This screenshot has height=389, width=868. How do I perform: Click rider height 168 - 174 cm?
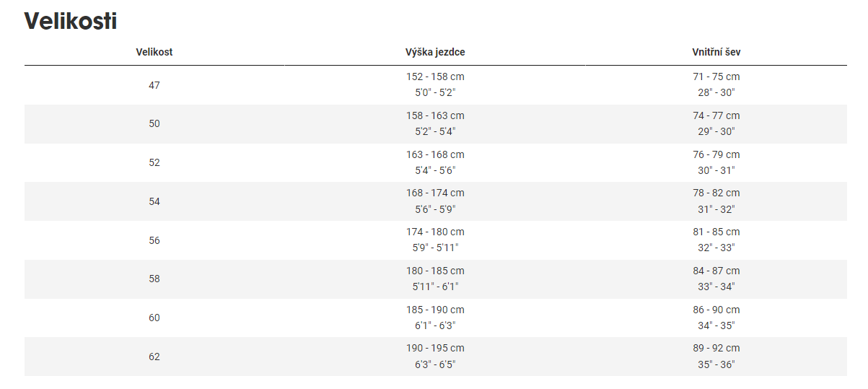pyautogui.click(x=435, y=193)
